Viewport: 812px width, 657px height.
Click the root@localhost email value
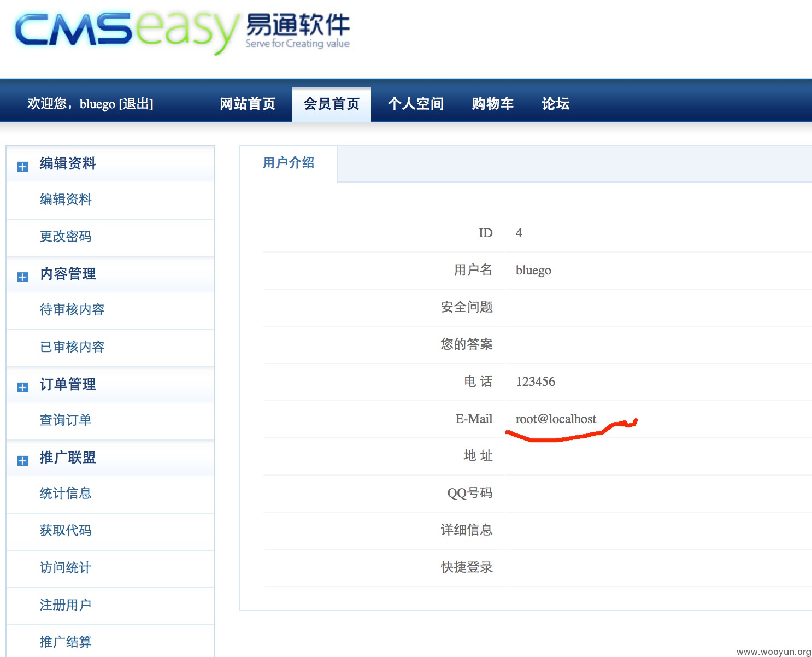click(556, 419)
